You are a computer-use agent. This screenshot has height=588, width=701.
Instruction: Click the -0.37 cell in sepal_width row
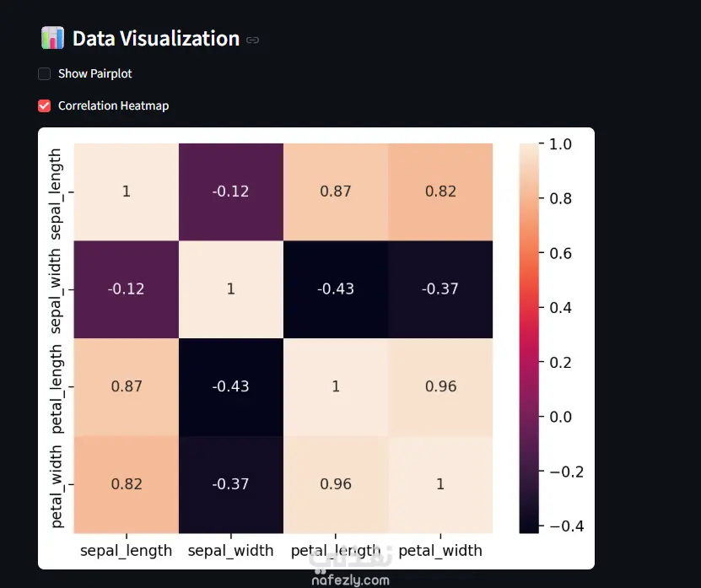[x=440, y=289]
